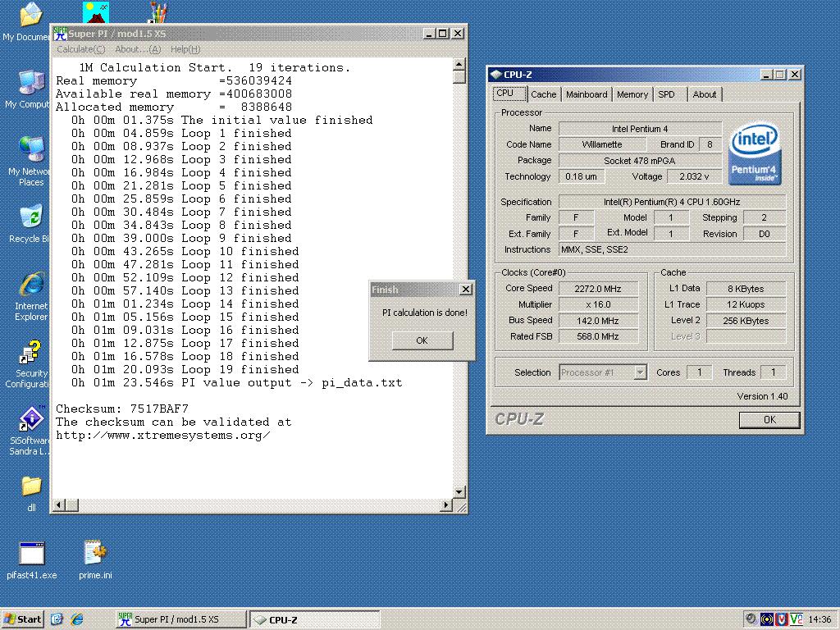Open the Start menu

(22, 619)
